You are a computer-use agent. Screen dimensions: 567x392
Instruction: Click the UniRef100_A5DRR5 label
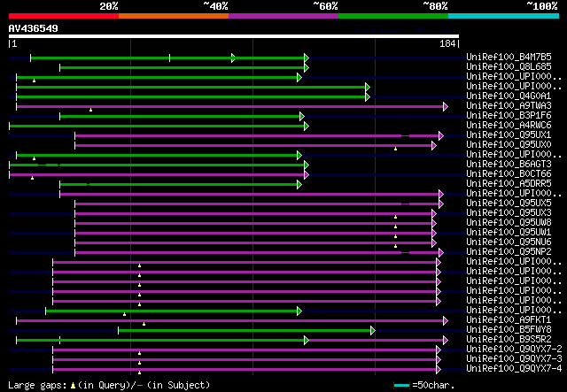click(x=509, y=184)
